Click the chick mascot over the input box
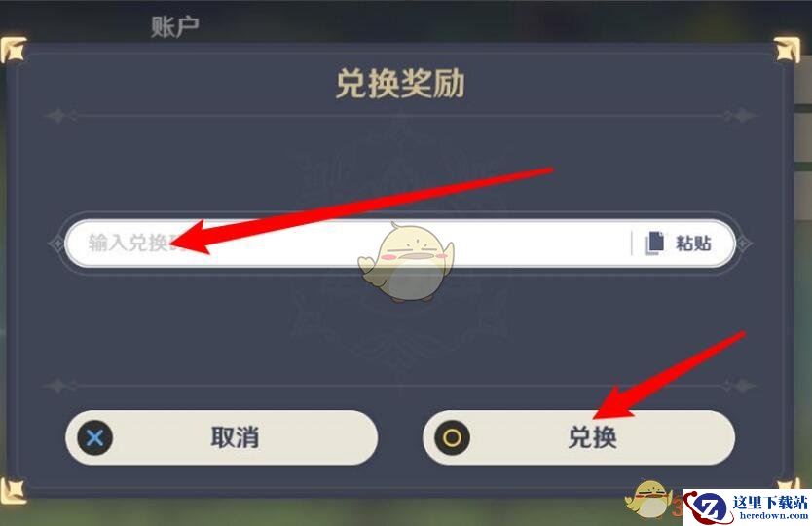Screen dimensions: 812x526 407,262
